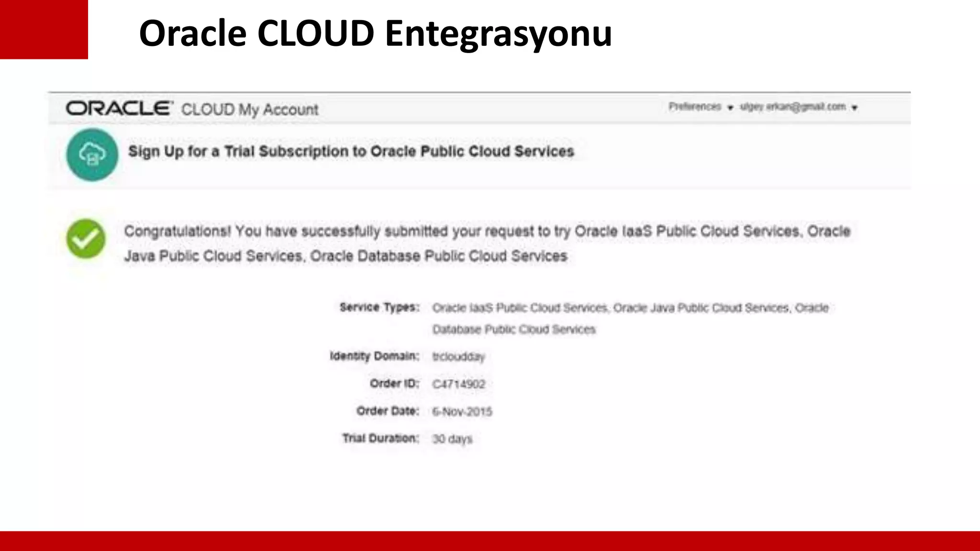This screenshot has height=551, width=980.
Task: Open the Preferences dropdown menu
Action: tap(701, 107)
